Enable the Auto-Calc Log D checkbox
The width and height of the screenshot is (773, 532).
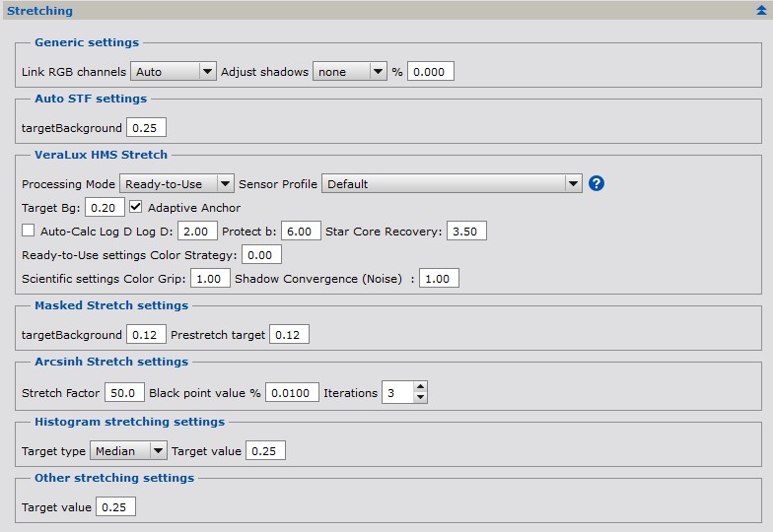click(x=28, y=232)
